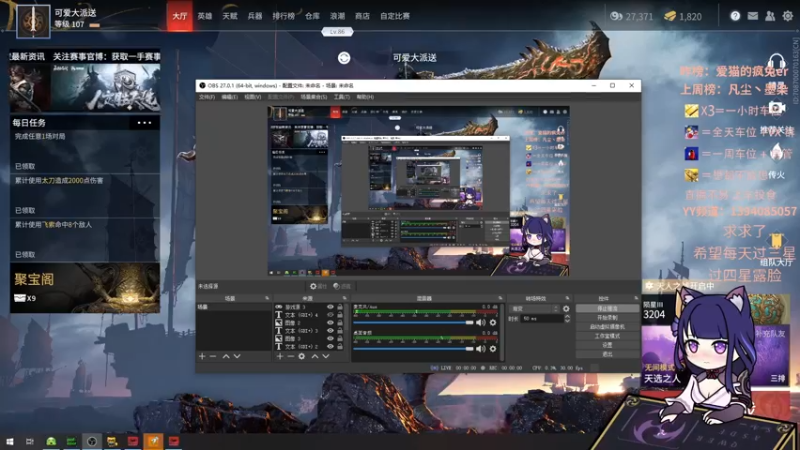Viewport: 800px width, 450px height.
Task: Open the scene transition properties gear
Action: click(x=566, y=309)
